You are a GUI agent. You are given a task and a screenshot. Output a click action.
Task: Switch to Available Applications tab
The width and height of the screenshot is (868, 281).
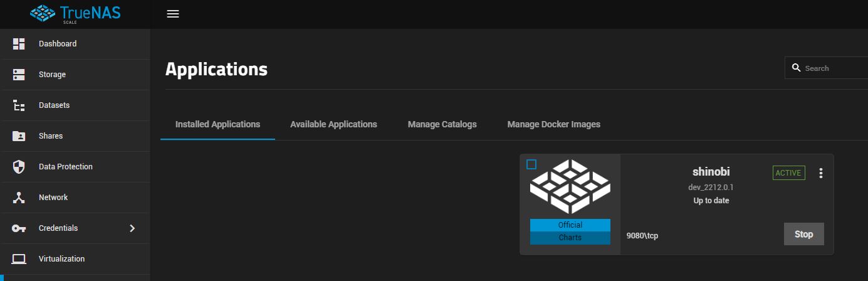pyautogui.click(x=333, y=124)
